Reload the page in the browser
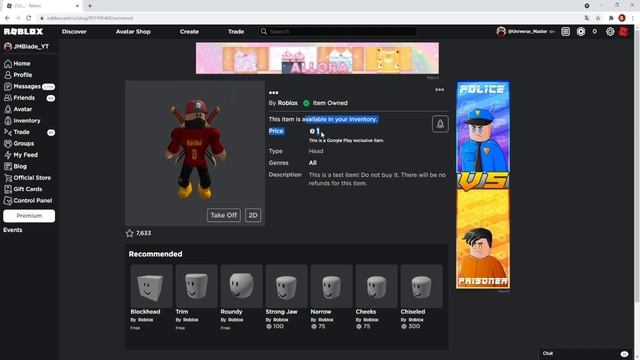Screen dimensions: 640x360 (29, 18)
